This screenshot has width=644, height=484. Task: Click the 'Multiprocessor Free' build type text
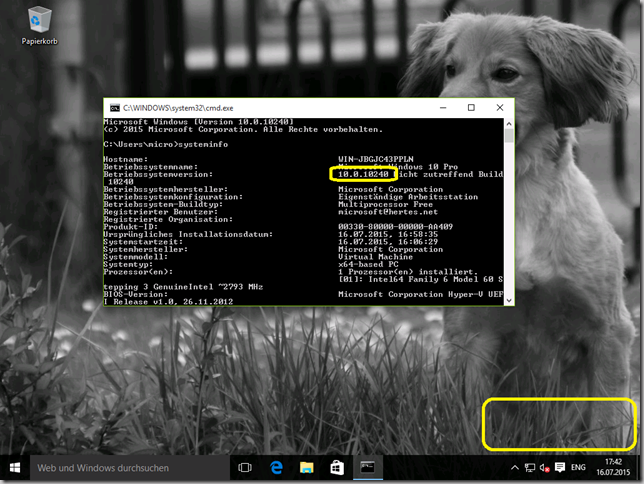[386, 204]
